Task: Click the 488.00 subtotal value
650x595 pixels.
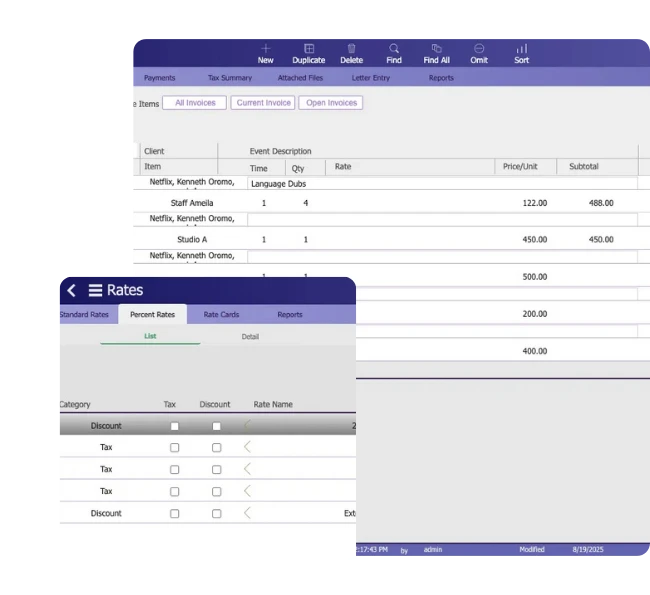Action: (601, 203)
